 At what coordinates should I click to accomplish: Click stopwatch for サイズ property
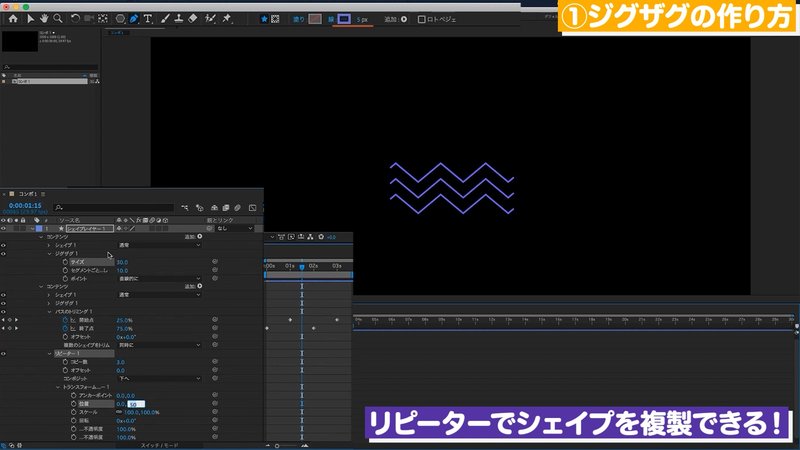[x=65, y=262]
